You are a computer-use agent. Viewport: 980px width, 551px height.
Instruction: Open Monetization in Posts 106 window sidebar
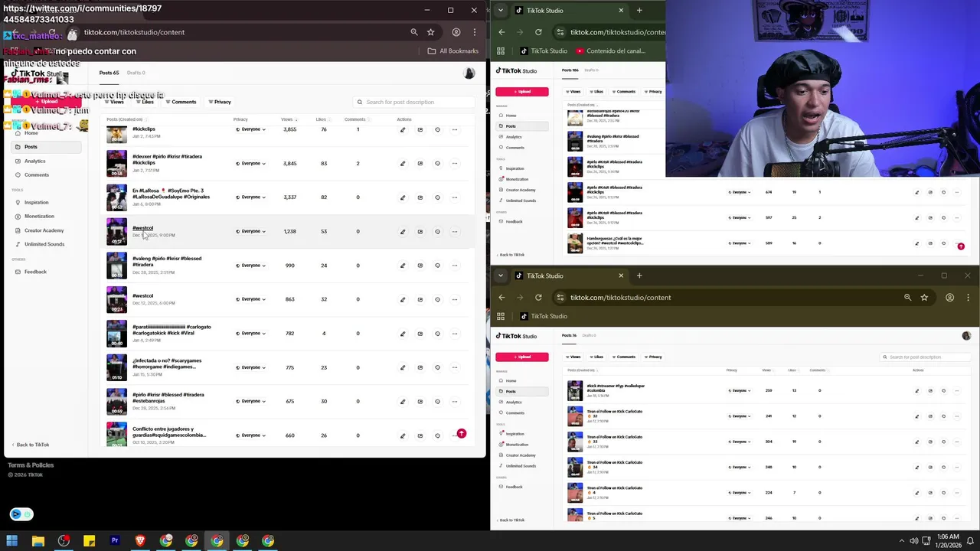[514, 179]
